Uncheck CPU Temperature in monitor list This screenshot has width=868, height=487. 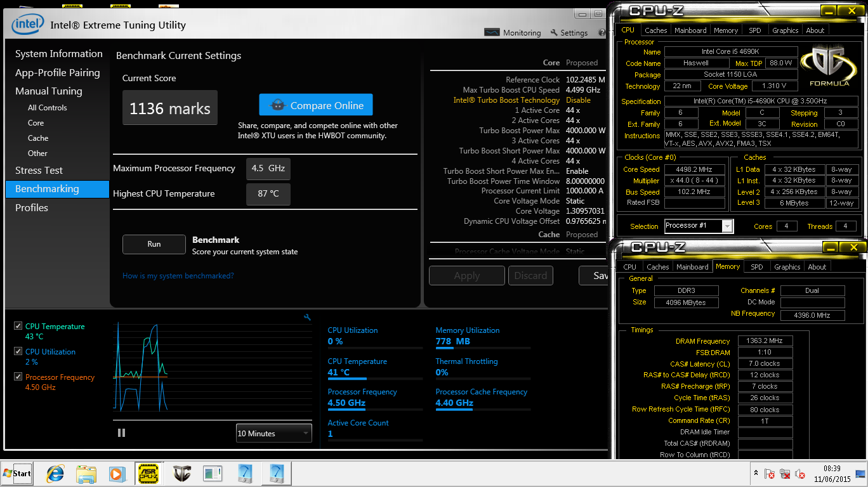point(18,326)
